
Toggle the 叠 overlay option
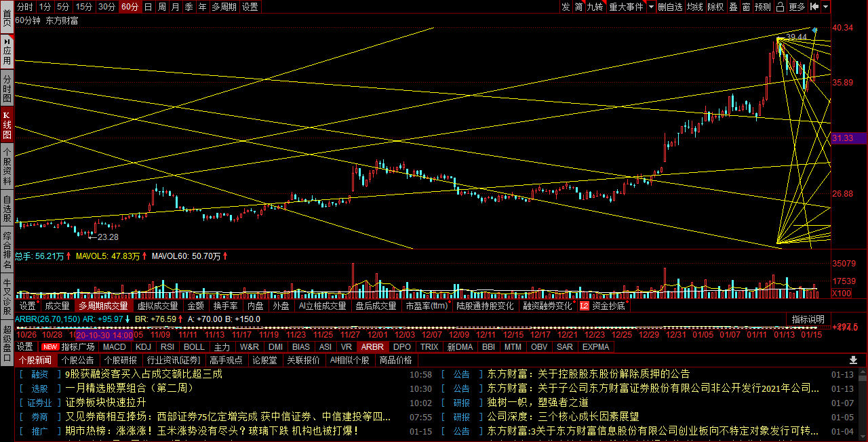[x=733, y=7]
